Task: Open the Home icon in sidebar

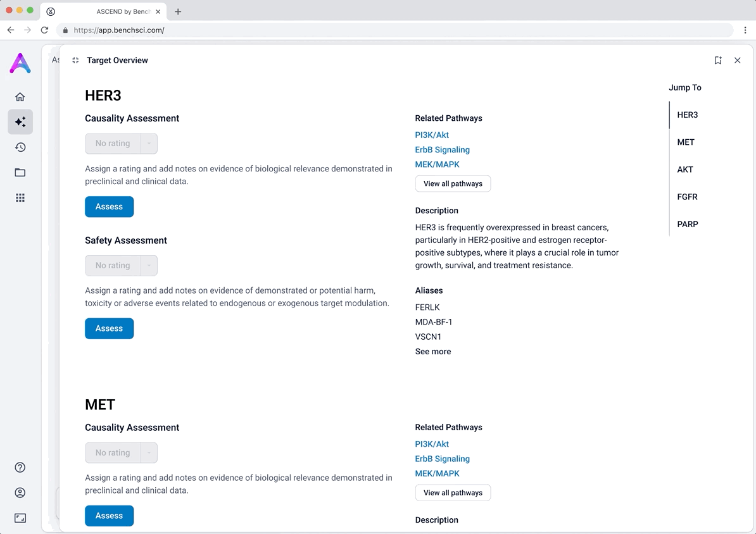Action: [x=20, y=97]
